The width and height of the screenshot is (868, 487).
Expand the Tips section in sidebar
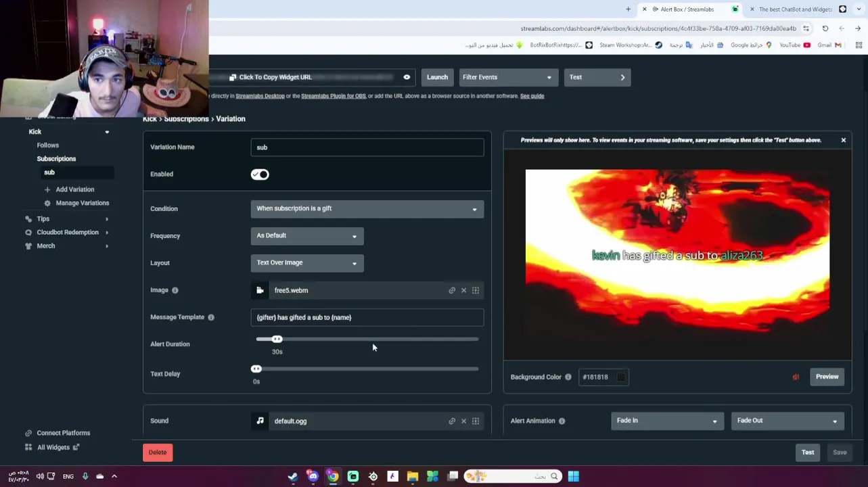click(107, 219)
